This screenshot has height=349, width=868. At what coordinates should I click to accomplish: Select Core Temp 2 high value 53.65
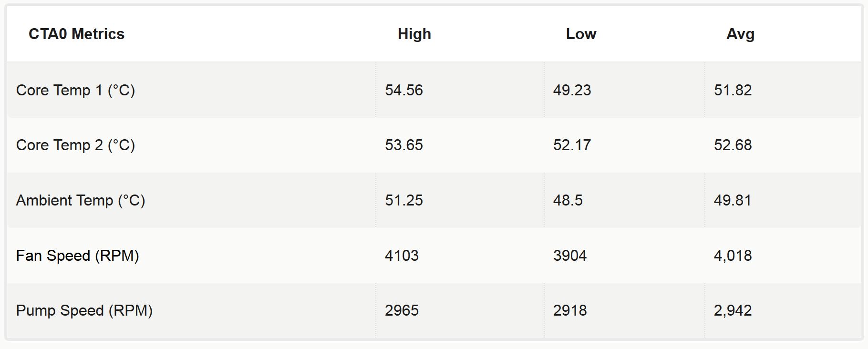pyautogui.click(x=404, y=145)
